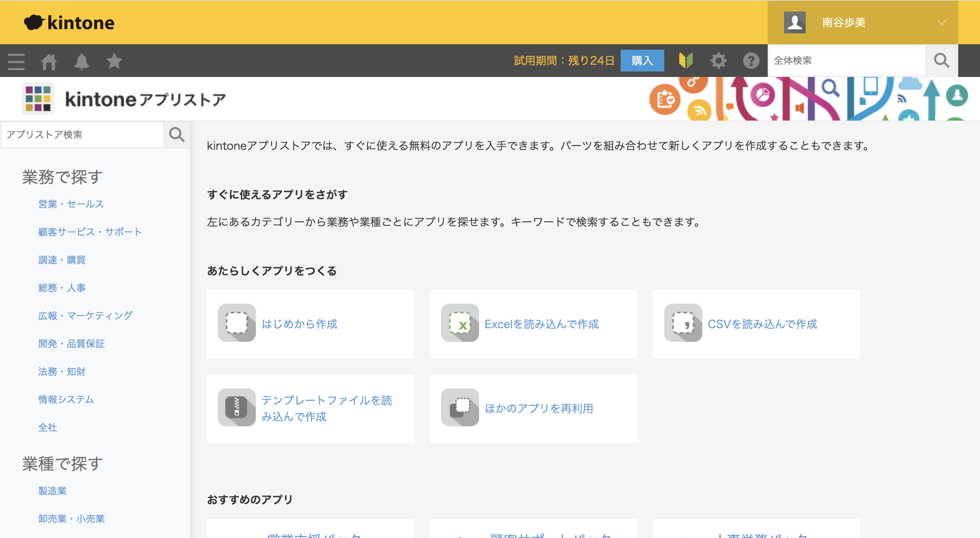The height and width of the screenshot is (538, 980).
Task: Click 業務で探す heading
Action: tap(62, 177)
